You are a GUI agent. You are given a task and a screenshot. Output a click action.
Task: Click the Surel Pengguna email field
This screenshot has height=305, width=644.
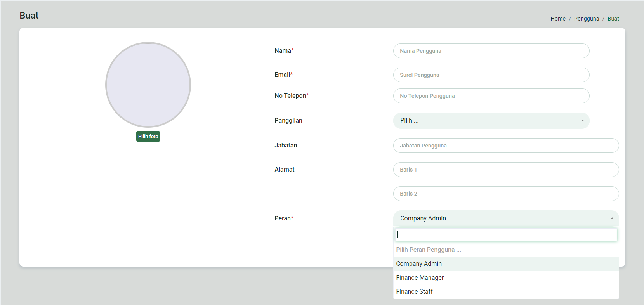pos(491,75)
